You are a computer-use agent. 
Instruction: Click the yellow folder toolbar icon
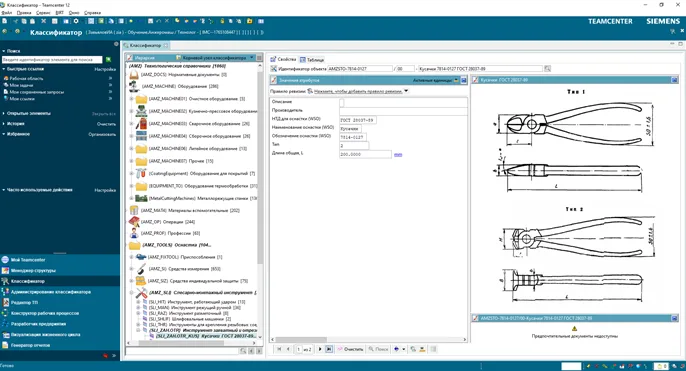tap(249, 21)
